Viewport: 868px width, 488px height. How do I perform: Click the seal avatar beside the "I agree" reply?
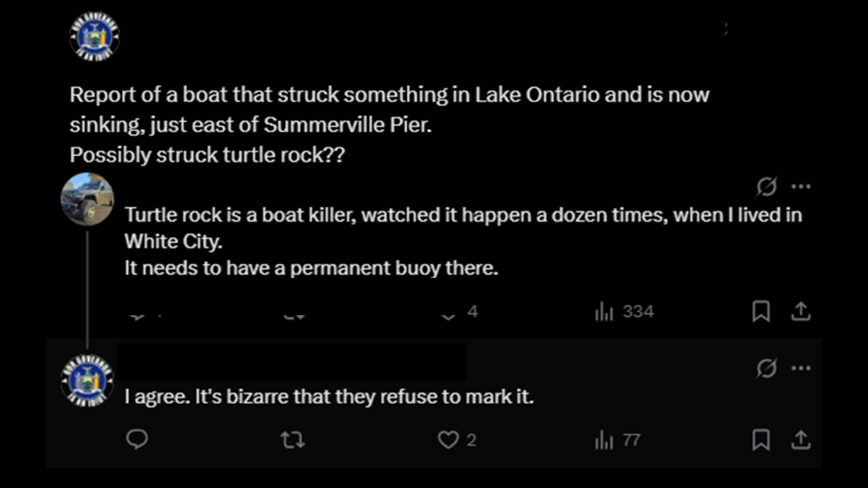87,380
